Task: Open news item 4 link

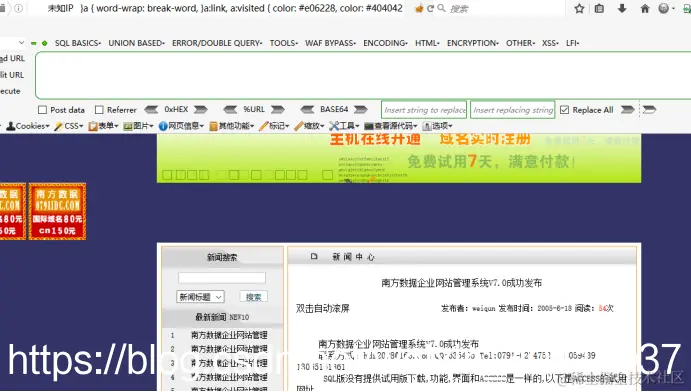Action: [x=229, y=377]
